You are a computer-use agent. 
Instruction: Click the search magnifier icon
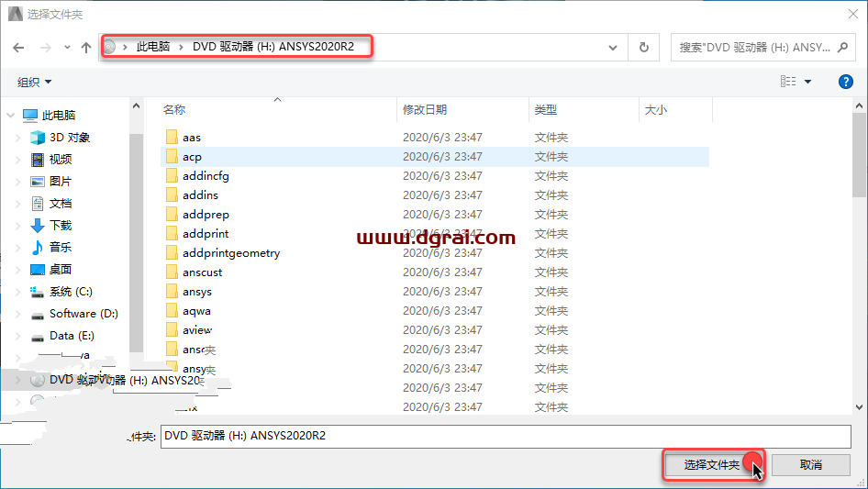pyautogui.click(x=842, y=48)
